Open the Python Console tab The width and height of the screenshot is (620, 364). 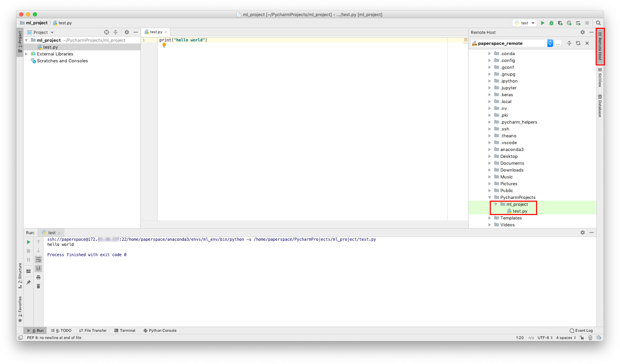pos(160,330)
